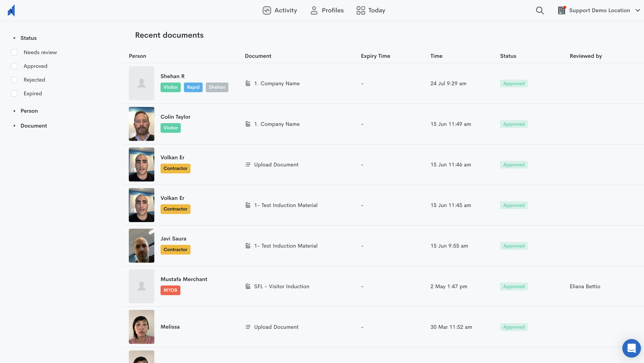644x363 pixels.
Task: Open the chat support bubble icon
Action: pos(631,348)
